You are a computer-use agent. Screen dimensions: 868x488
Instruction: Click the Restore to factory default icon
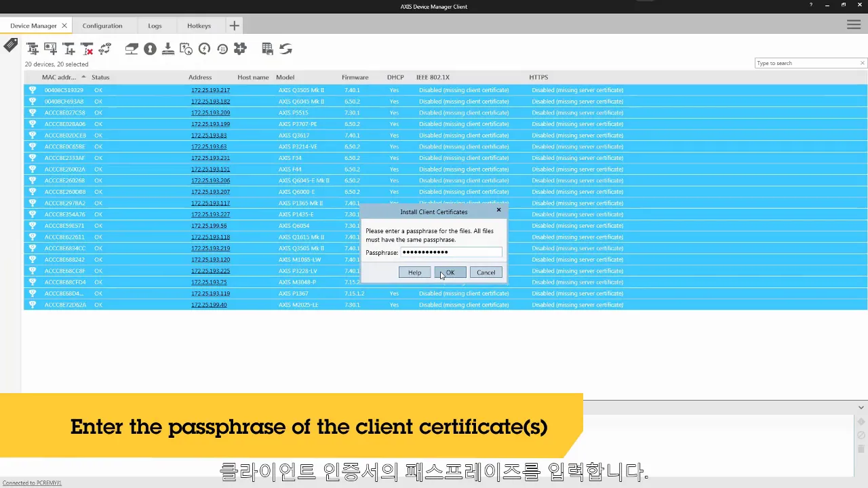click(222, 49)
